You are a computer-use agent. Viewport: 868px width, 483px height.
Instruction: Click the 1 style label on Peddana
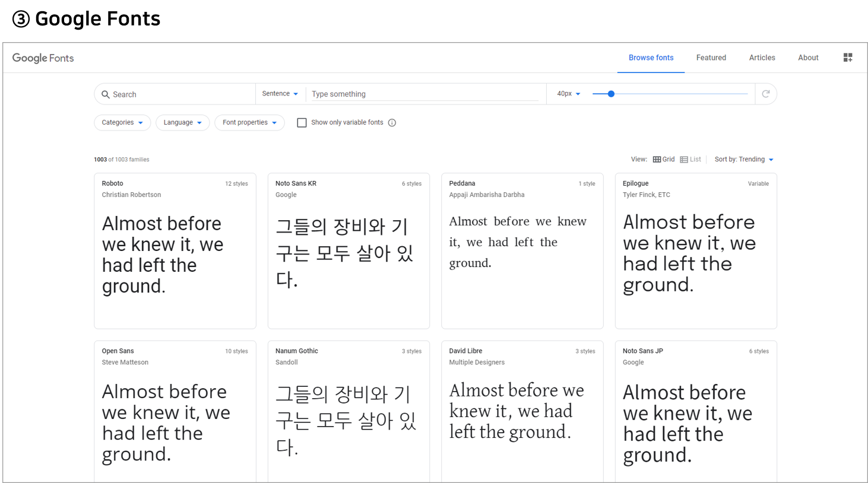coord(587,184)
